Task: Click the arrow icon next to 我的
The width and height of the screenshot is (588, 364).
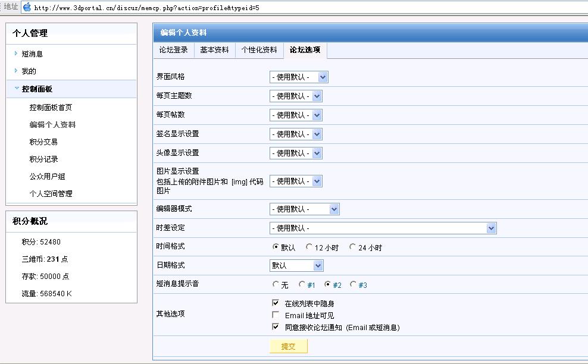Action: click(x=15, y=70)
